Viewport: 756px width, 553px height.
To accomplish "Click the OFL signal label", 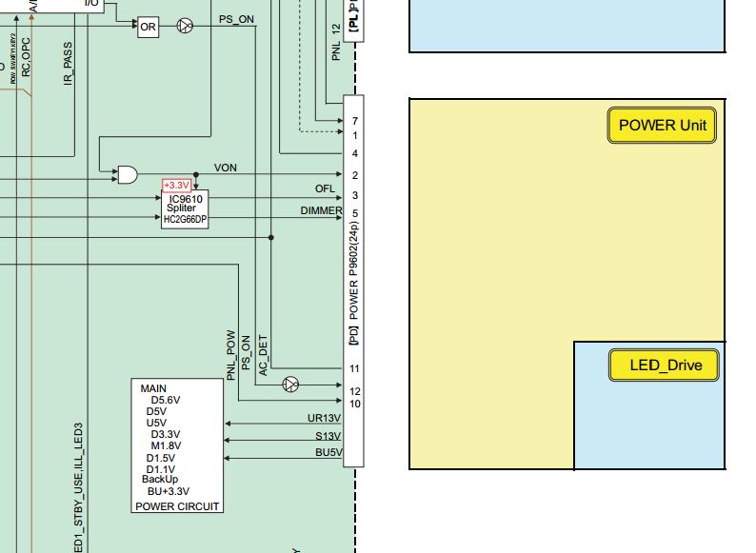I will pos(325,189).
